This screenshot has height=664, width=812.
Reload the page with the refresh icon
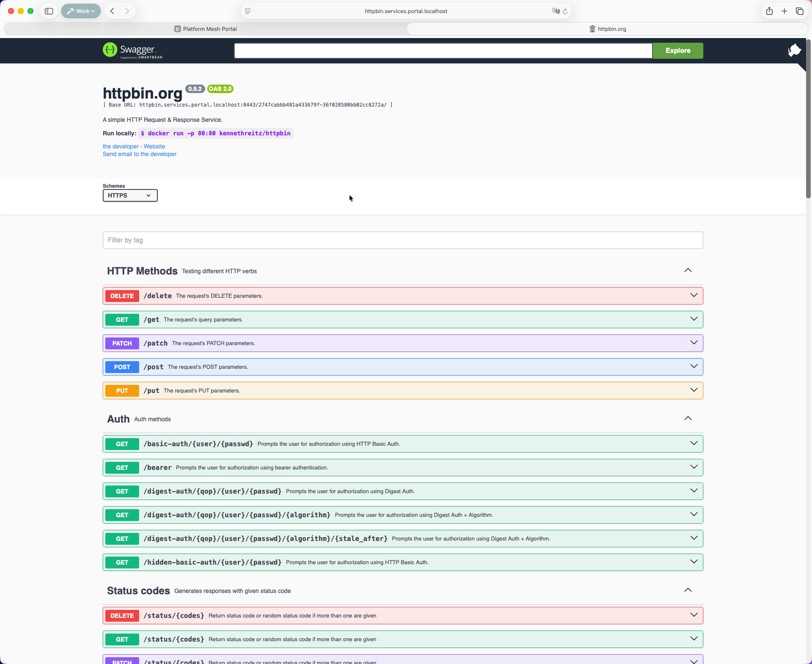[x=565, y=11]
